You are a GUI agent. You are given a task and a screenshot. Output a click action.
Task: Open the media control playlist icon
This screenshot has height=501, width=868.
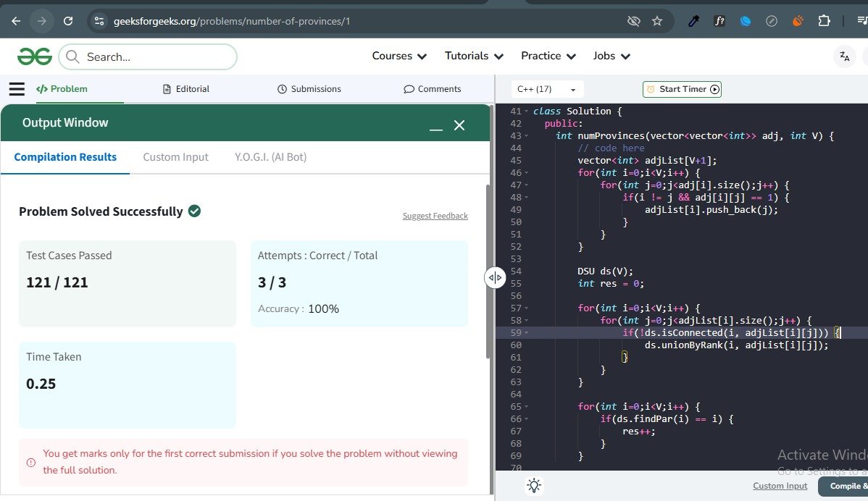(x=862, y=21)
